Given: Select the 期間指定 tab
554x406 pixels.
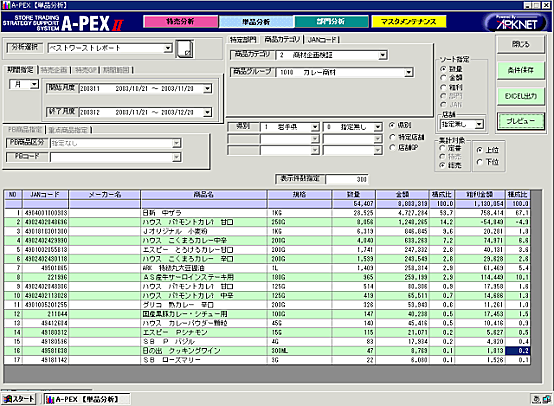Looking at the screenshot, I should coord(20,70).
